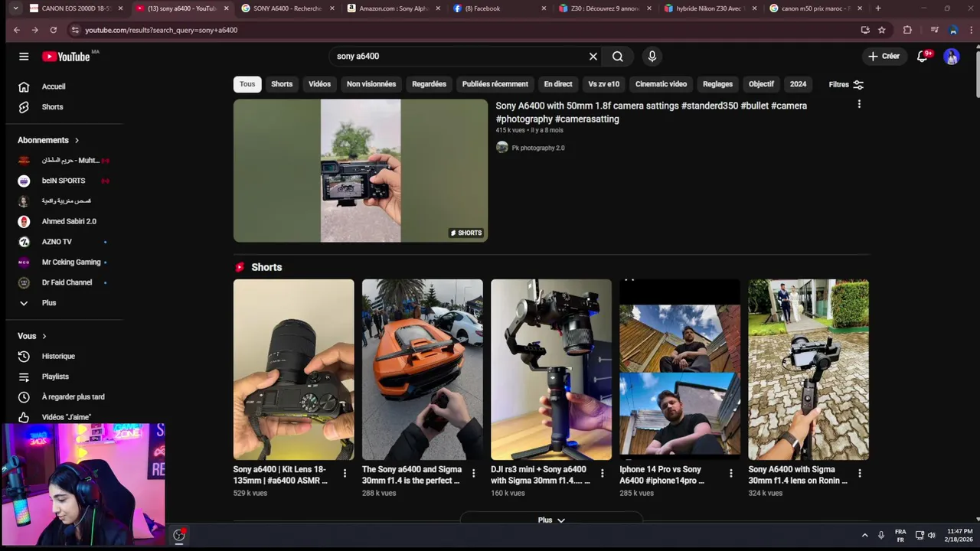Expand more Shorts with the Plus button
The height and width of the screenshot is (551, 980).
pos(551,520)
